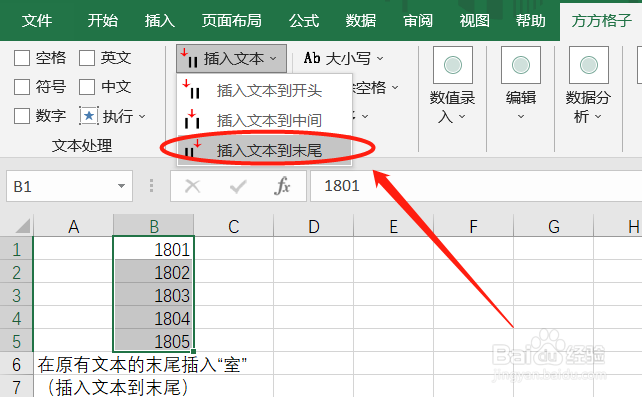Viewport: 642px width, 397px height.
Task: Click cell containing 1802
Action: [154, 271]
